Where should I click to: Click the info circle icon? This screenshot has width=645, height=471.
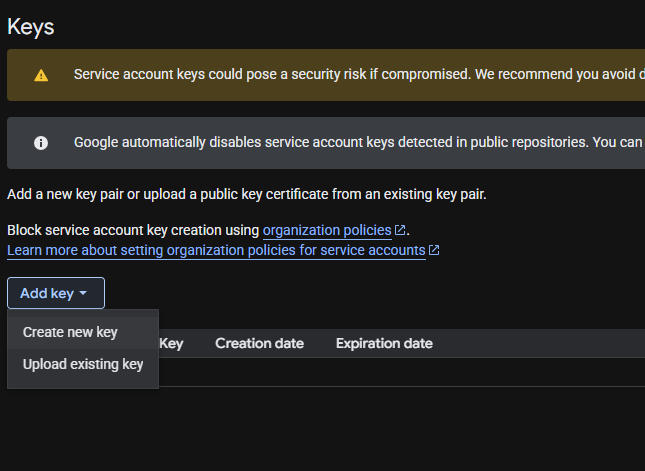pos(41,143)
